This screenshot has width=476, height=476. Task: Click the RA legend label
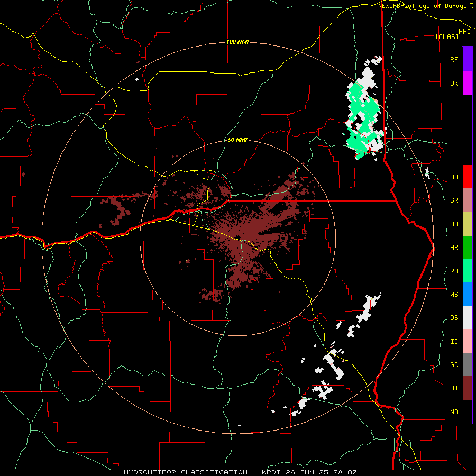tap(454, 271)
